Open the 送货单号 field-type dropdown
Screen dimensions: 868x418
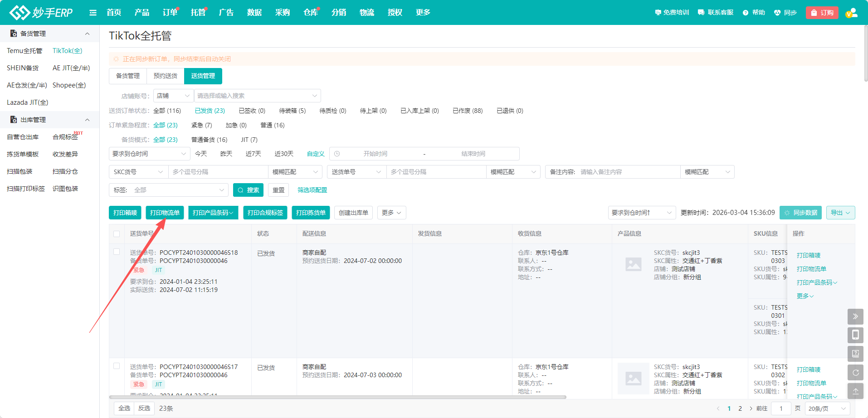click(356, 172)
